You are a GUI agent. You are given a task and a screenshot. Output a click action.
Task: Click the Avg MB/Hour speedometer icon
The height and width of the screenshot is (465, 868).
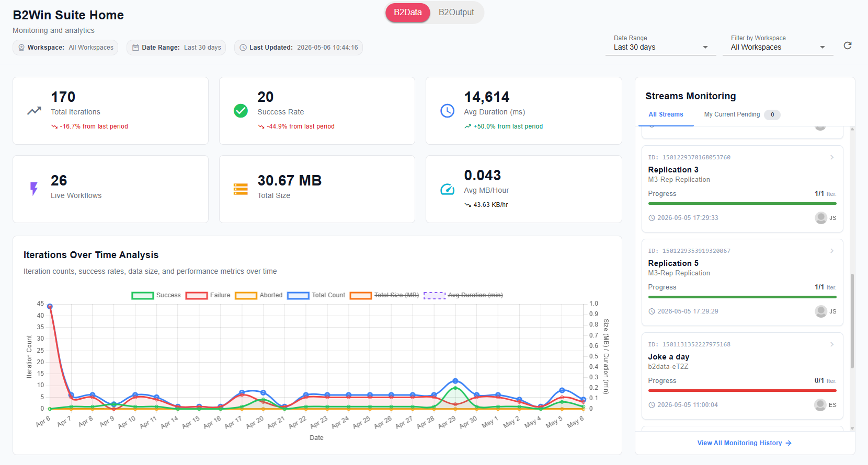click(447, 189)
